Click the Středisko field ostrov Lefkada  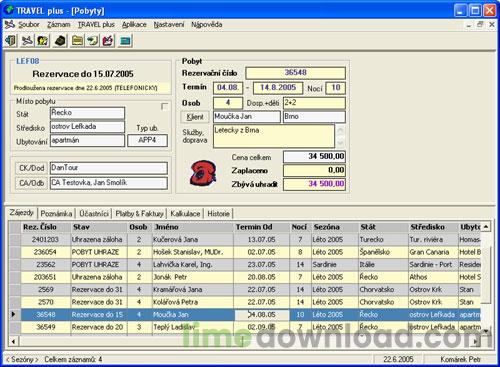87,127
